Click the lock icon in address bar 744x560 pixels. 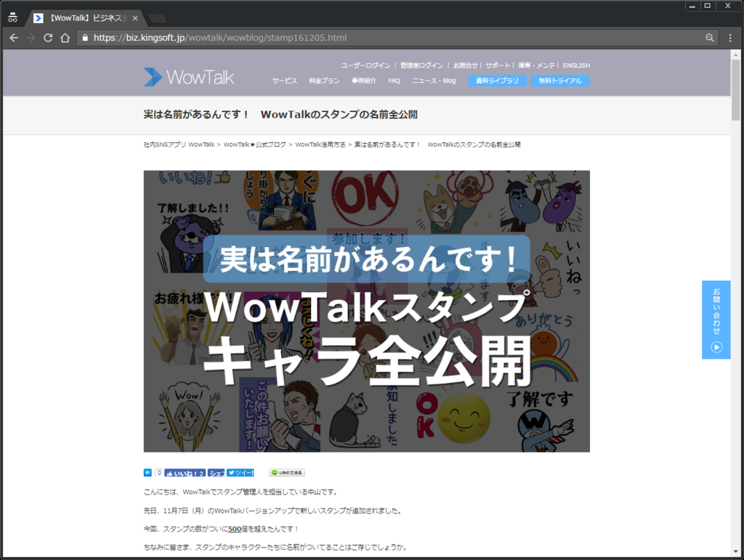85,38
